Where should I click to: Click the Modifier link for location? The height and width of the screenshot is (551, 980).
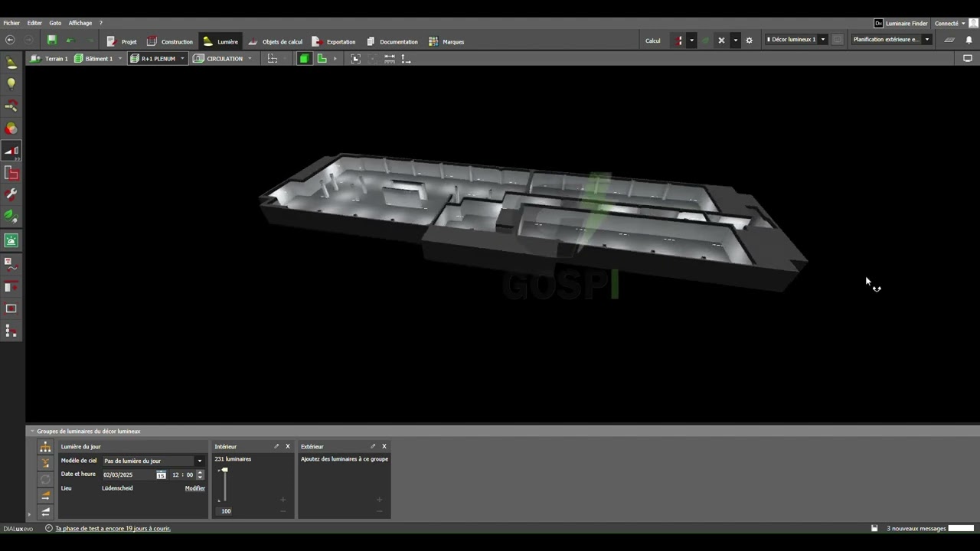pyautogui.click(x=195, y=488)
